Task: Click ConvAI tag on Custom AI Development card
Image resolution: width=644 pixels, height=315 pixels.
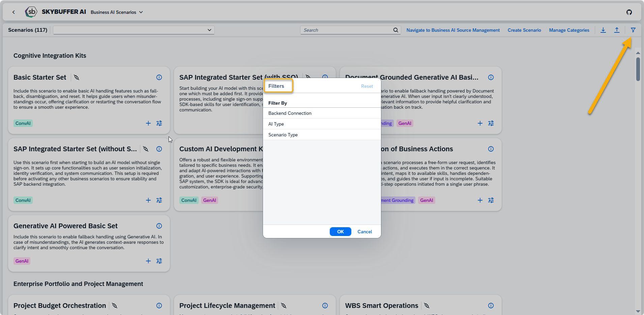Action: coord(189,200)
